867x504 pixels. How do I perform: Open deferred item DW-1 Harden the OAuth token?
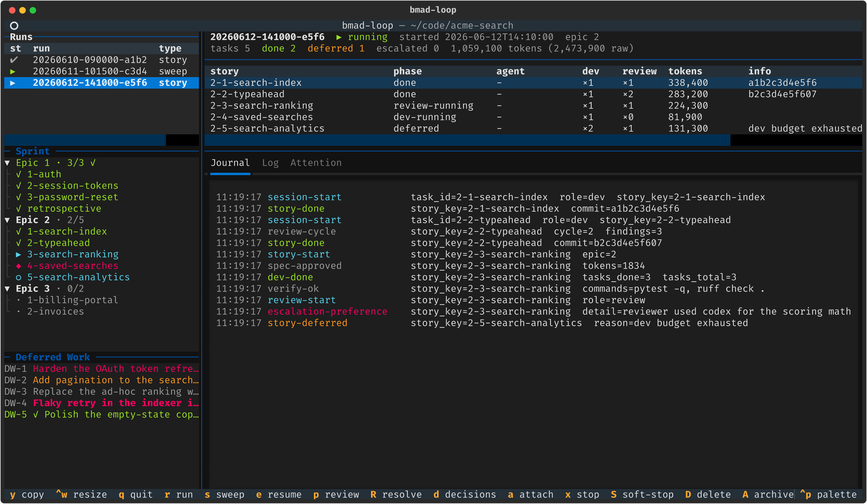click(x=102, y=369)
